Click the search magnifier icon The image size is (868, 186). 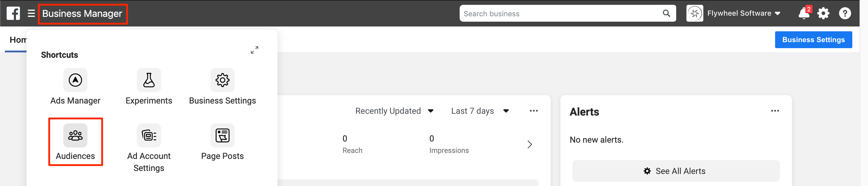[x=666, y=14]
